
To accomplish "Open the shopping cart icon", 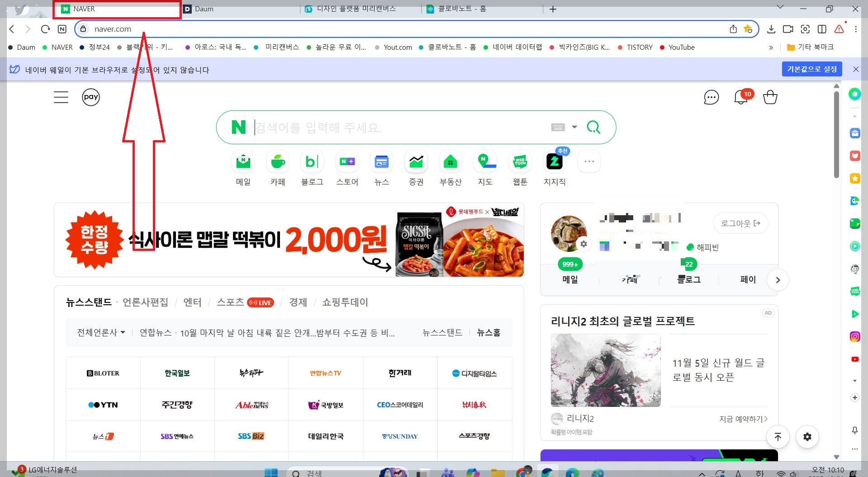I will click(x=770, y=97).
